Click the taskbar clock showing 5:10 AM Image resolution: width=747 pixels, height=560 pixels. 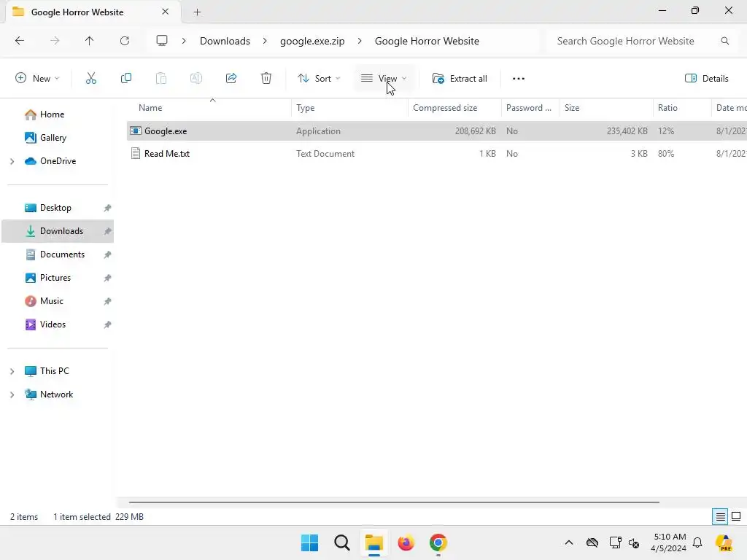click(x=669, y=542)
